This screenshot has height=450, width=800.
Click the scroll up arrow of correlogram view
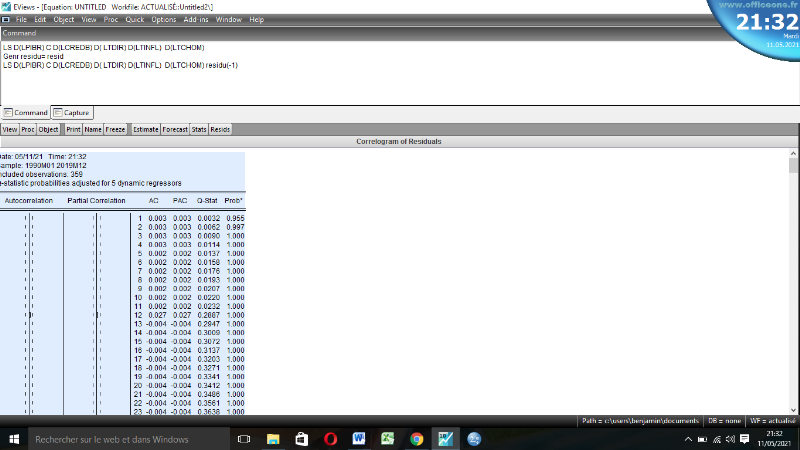[793, 154]
